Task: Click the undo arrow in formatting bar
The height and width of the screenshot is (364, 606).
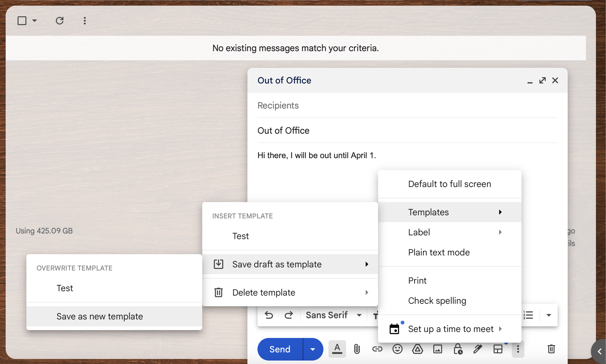Action: (x=269, y=315)
